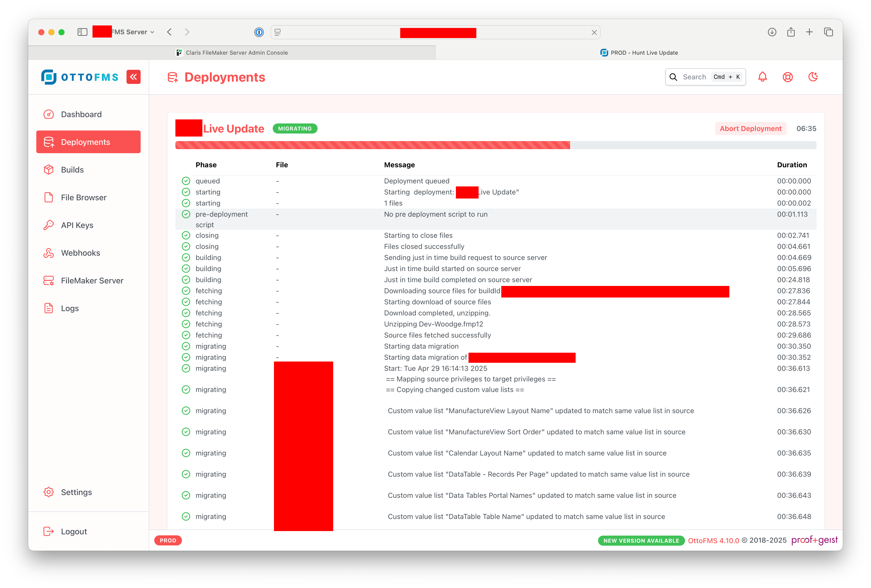
Task: Click the Message column header
Action: (x=399, y=165)
